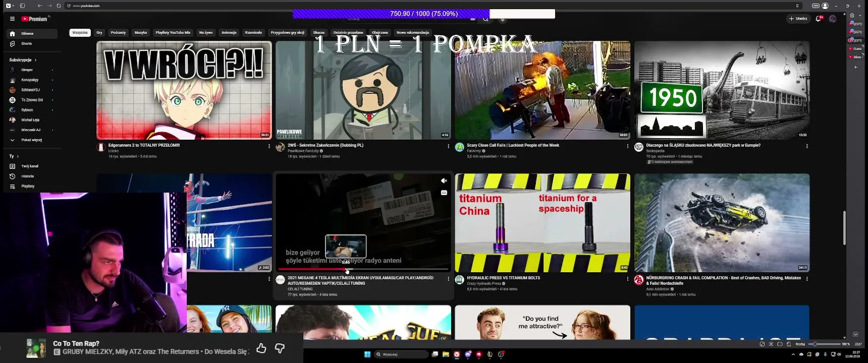This screenshot has height=363, width=868.
Task: Open Twój kanał in sidebar
Action: click(32, 166)
